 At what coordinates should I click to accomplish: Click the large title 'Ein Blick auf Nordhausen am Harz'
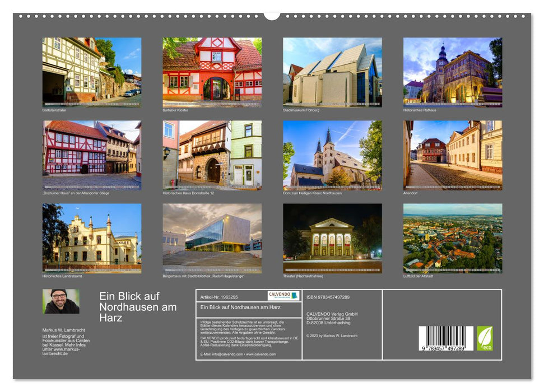(x=138, y=306)
